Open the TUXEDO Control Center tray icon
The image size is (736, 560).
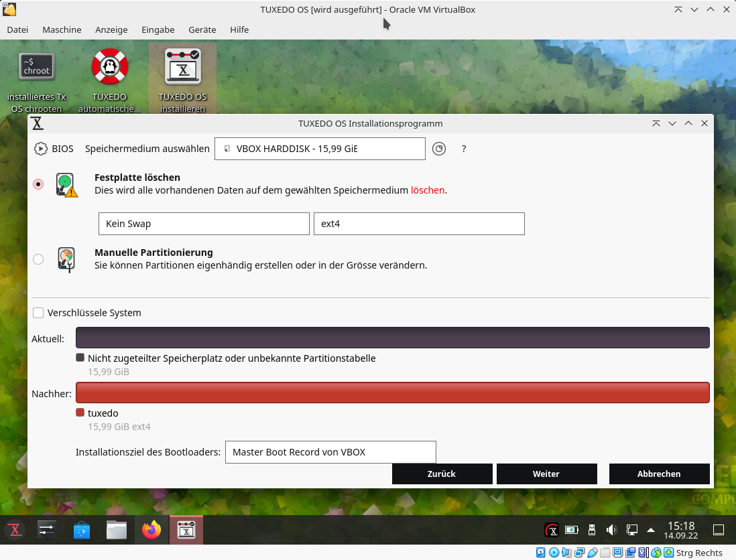coord(552,530)
